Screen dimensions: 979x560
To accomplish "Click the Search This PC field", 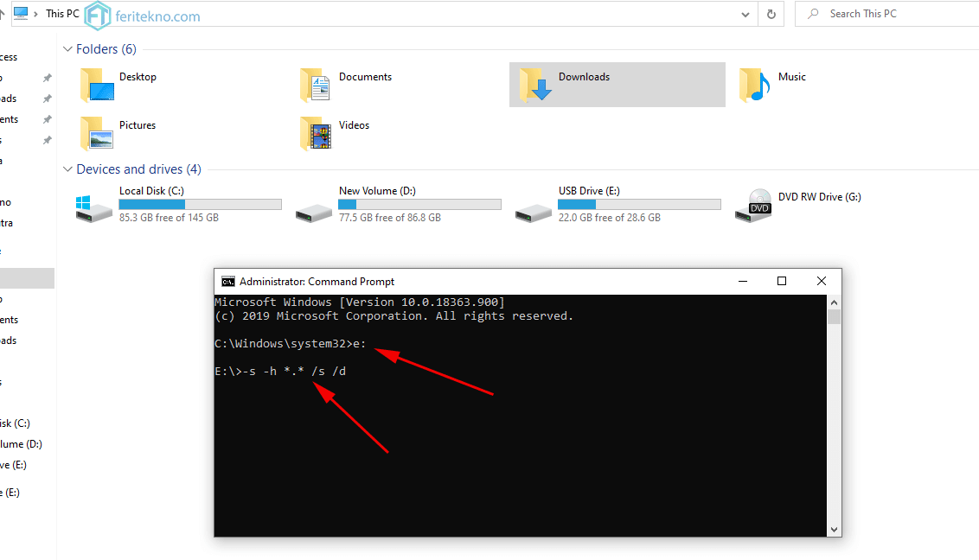I will [x=886, y=13].
